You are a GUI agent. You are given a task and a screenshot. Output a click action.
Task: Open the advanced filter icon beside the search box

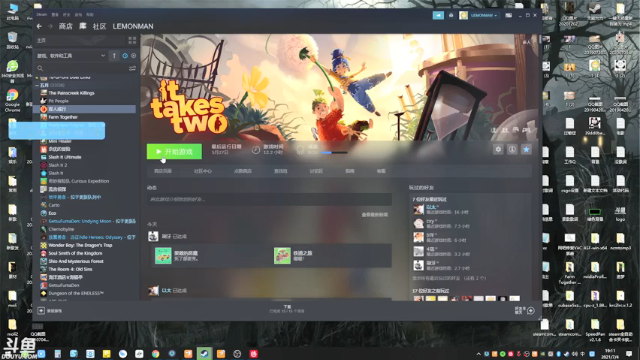[132, 69]
